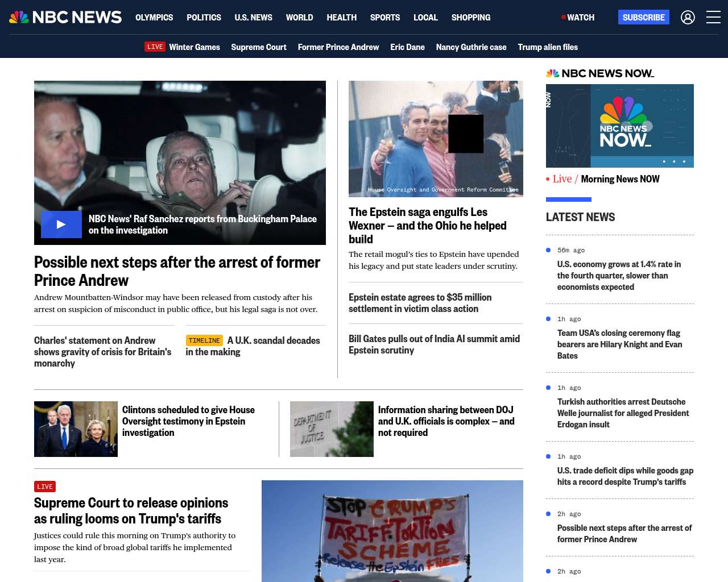728x582 pixels.
Task: Click the Subscribe button
Action: click(644, 18)
